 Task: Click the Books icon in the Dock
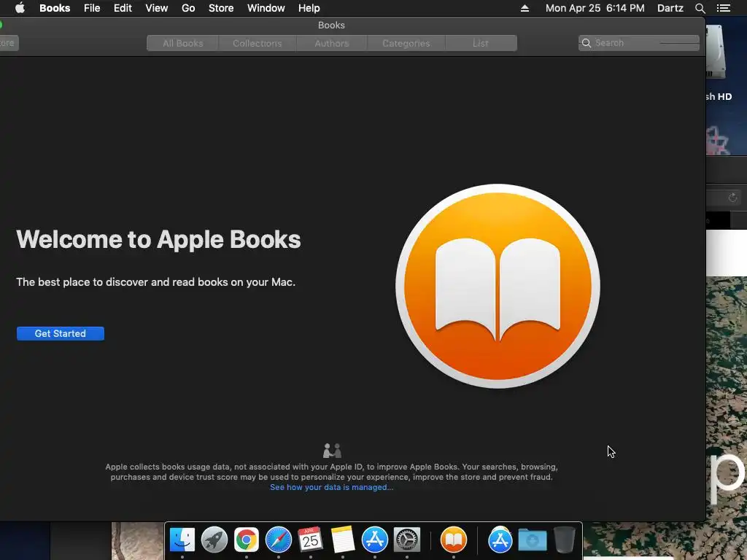[454, 540]
